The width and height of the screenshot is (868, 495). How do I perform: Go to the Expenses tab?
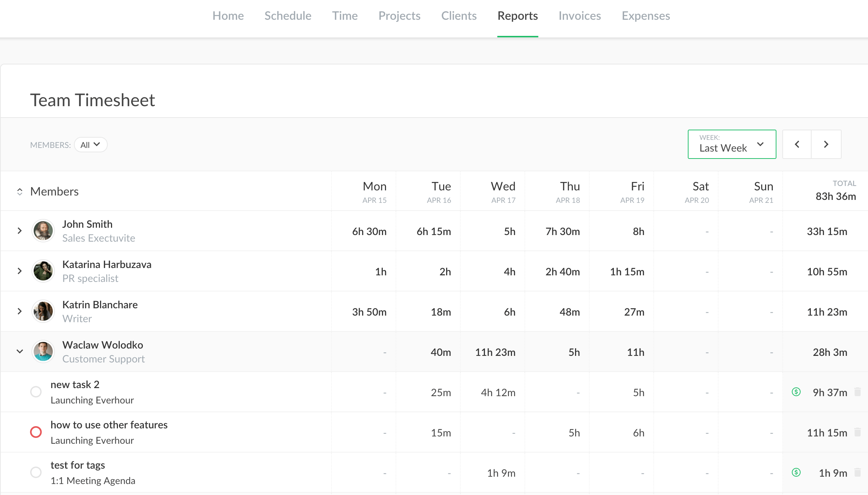point(646,16)
